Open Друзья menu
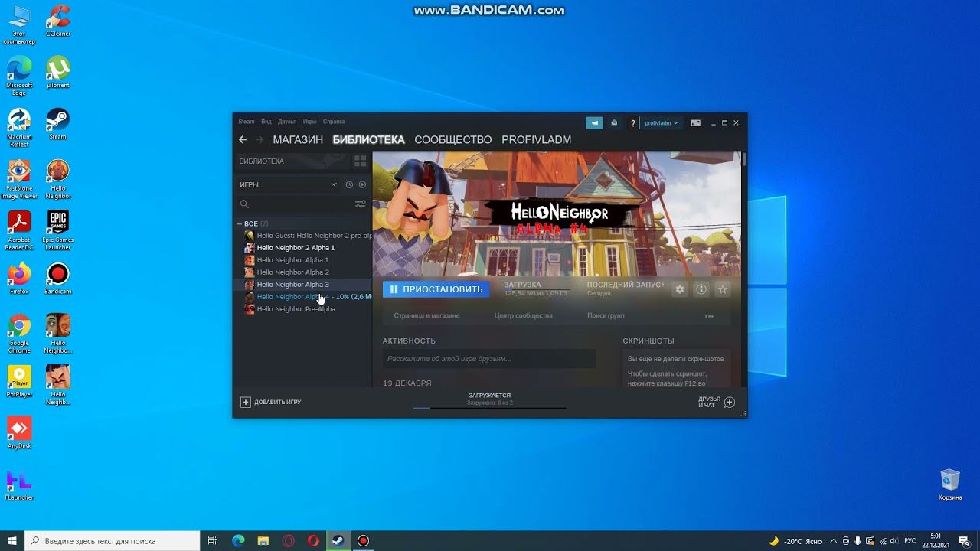Image resolution: width=980 pixels, height=551 pixels. point(287,122)
